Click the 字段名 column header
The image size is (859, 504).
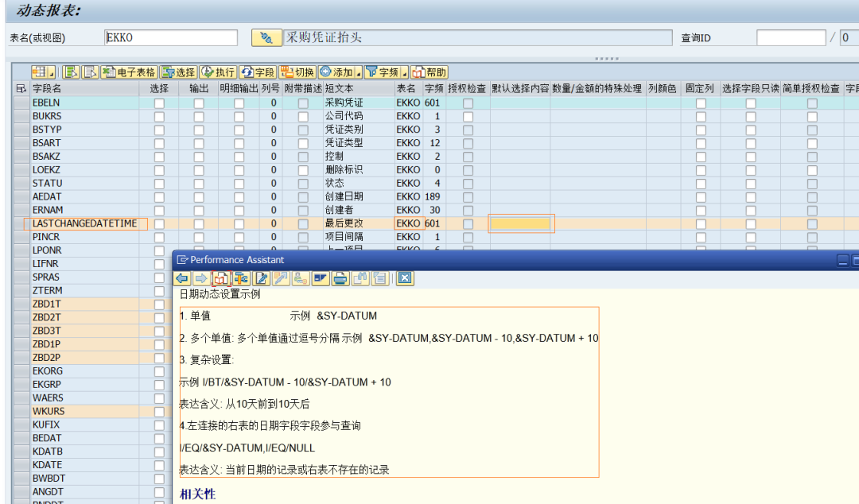(x=85, y=88)
